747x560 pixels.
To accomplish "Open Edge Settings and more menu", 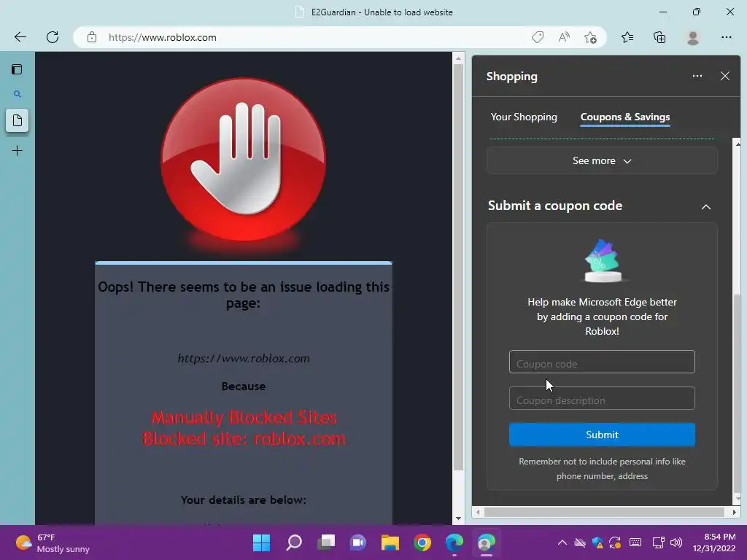I will pos(726,37).
